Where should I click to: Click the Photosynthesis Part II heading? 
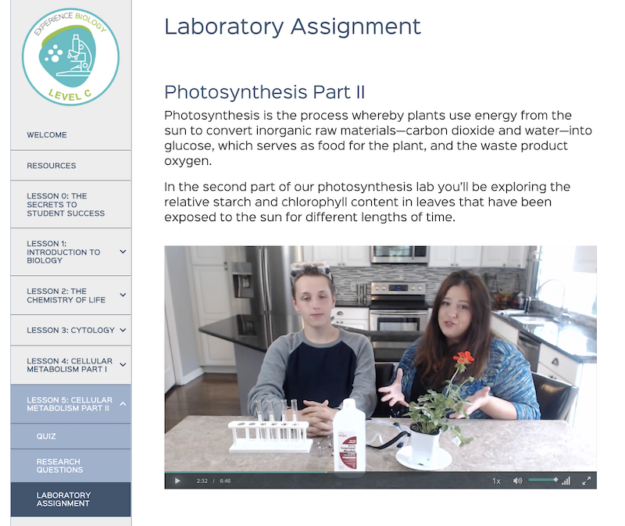pyautogui.click(x=264, y=92)
